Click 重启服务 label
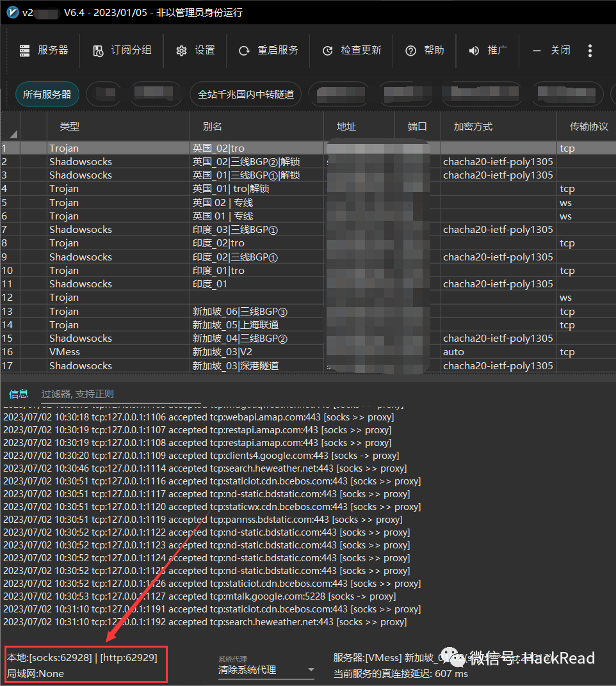Viewport: 616px width, 686px height. [277, 51]
